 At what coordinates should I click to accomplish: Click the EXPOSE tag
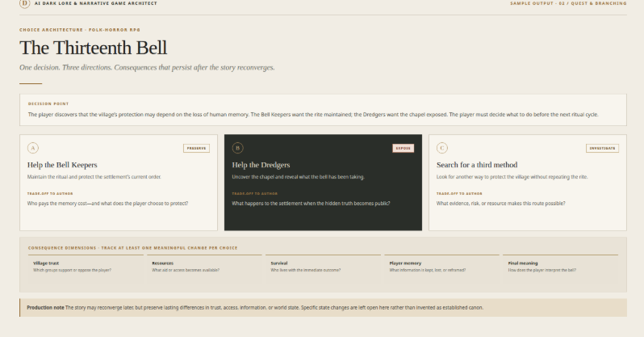(x=404, y=148)
